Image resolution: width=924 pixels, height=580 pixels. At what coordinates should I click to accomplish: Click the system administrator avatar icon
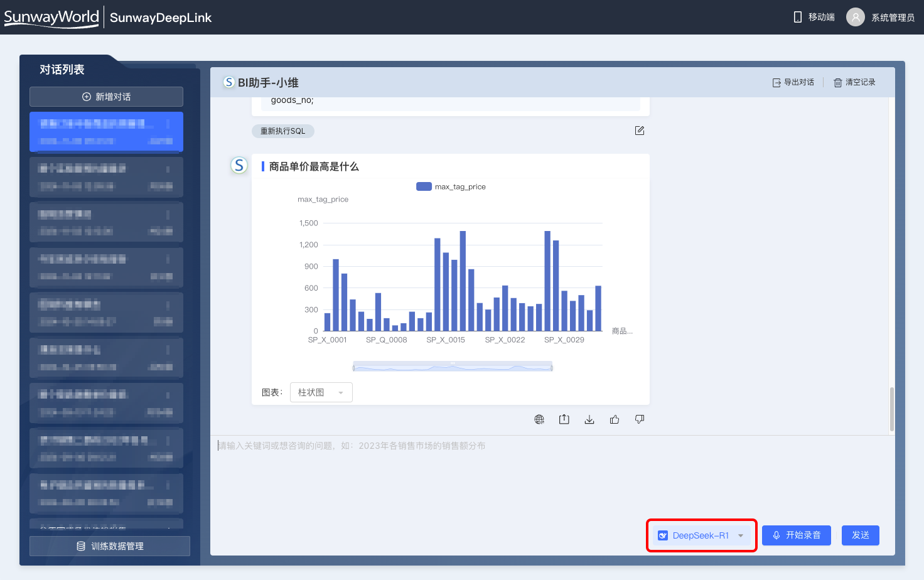point(855,17)
